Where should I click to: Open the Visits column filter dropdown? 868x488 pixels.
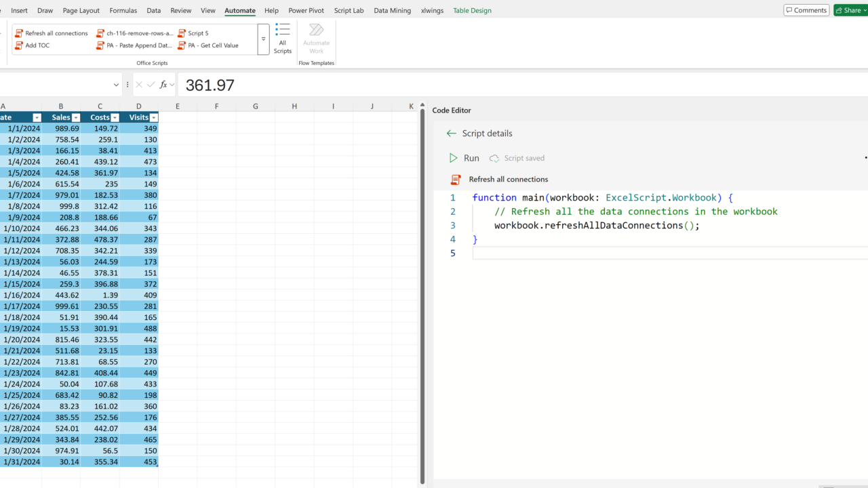pyautogui.click(x=153, y=118)
